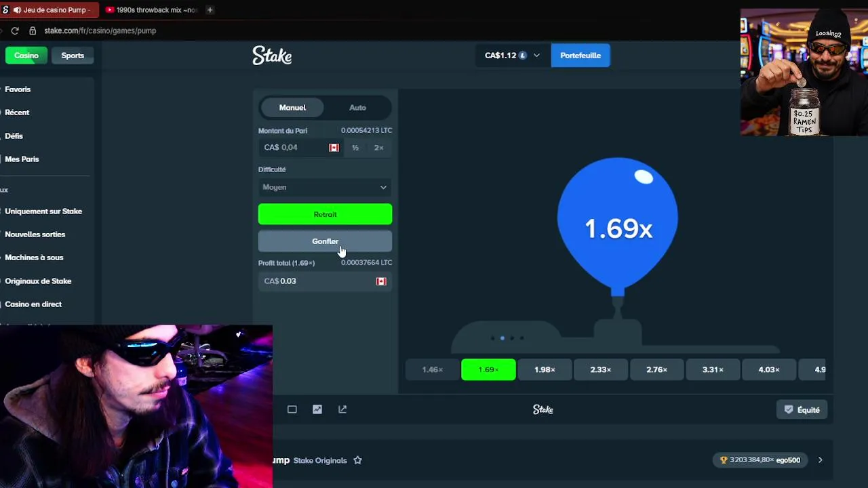
Task: Pump the balloon with Gonfler button
Action: click(325, 241)
